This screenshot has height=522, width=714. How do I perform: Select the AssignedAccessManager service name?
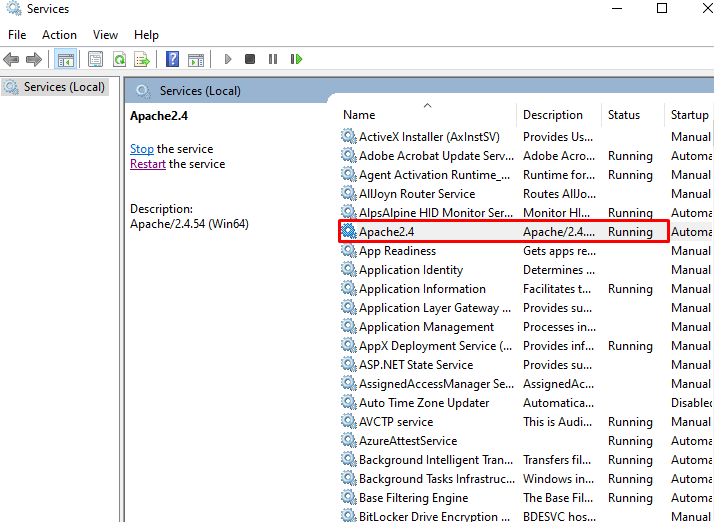click(436, 384)
